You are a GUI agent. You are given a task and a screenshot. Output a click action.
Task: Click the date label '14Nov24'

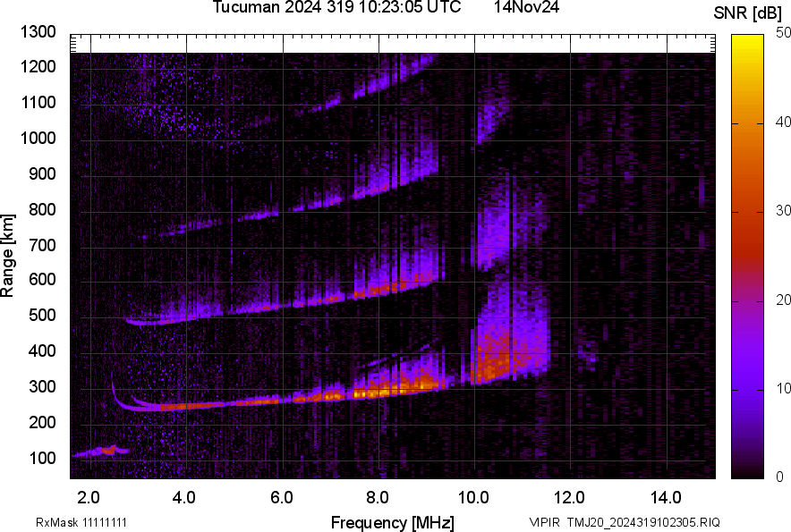point(526,7)
